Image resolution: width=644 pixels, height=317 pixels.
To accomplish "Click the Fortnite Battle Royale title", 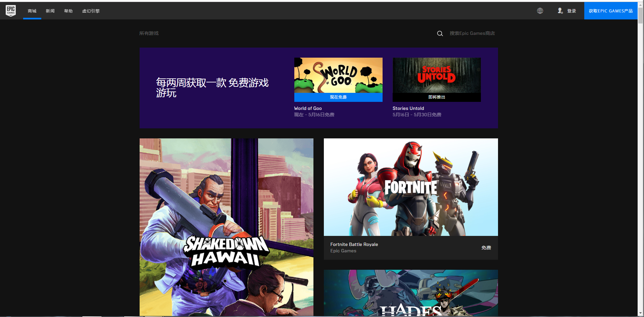I will [354, 244].
